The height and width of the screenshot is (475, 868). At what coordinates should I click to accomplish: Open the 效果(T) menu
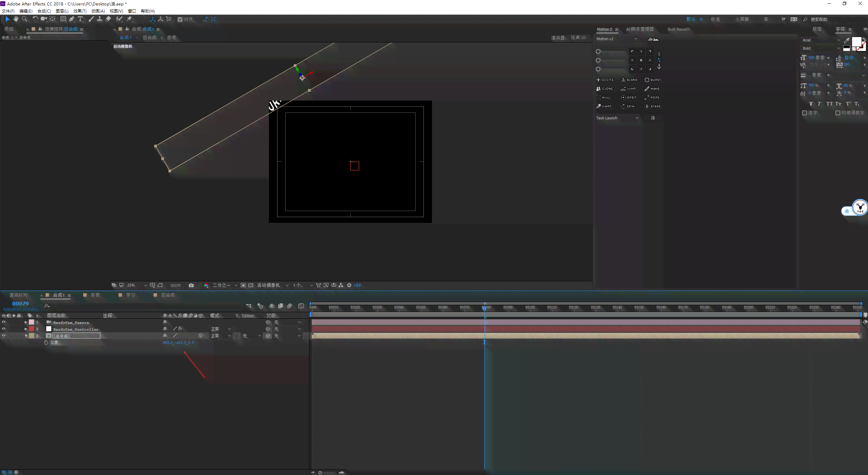click(80, 11)
